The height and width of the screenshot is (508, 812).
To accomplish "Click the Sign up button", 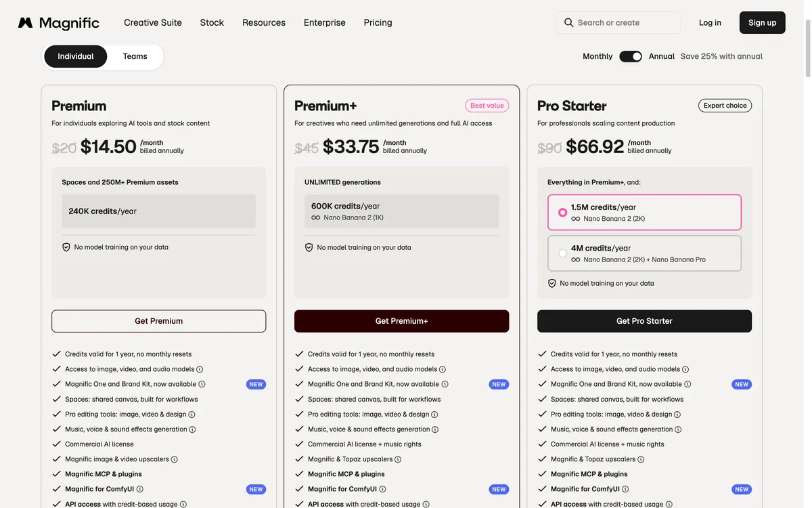I will point(762,22).
